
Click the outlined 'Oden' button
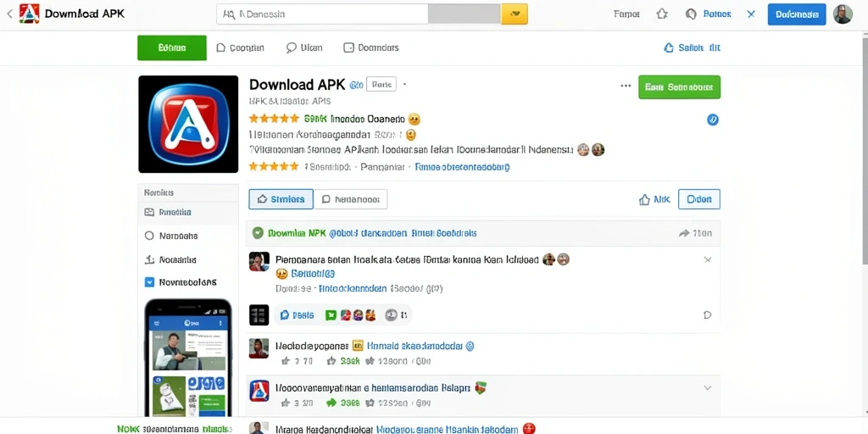699,199
